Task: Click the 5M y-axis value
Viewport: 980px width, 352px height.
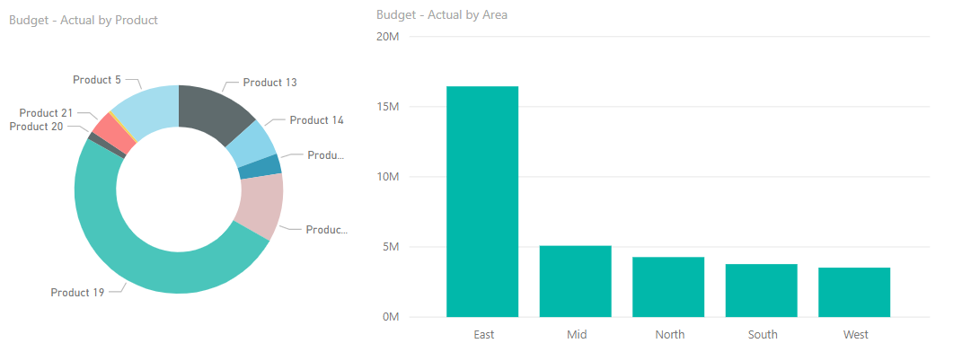Action: coord(391,247)
